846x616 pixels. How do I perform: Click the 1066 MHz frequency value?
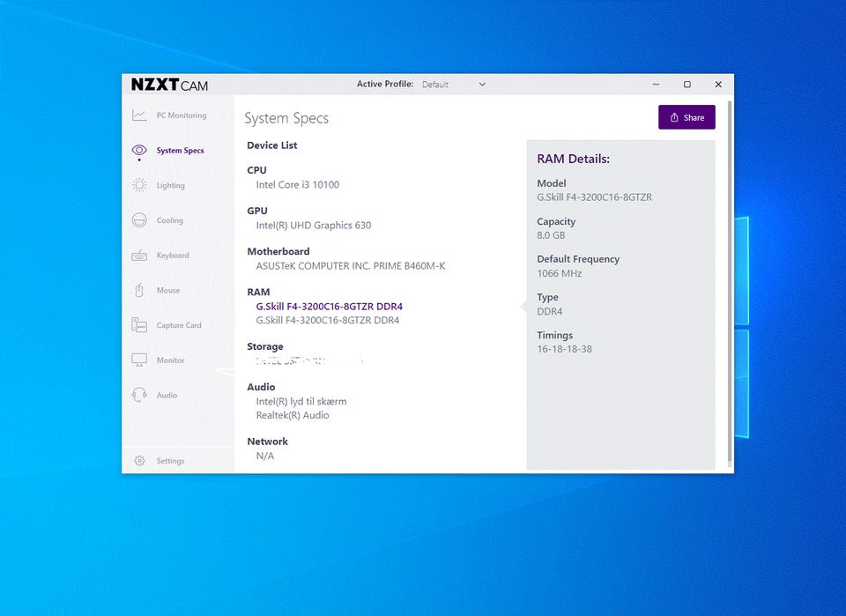pyautogui.click(x=560, y=273)
